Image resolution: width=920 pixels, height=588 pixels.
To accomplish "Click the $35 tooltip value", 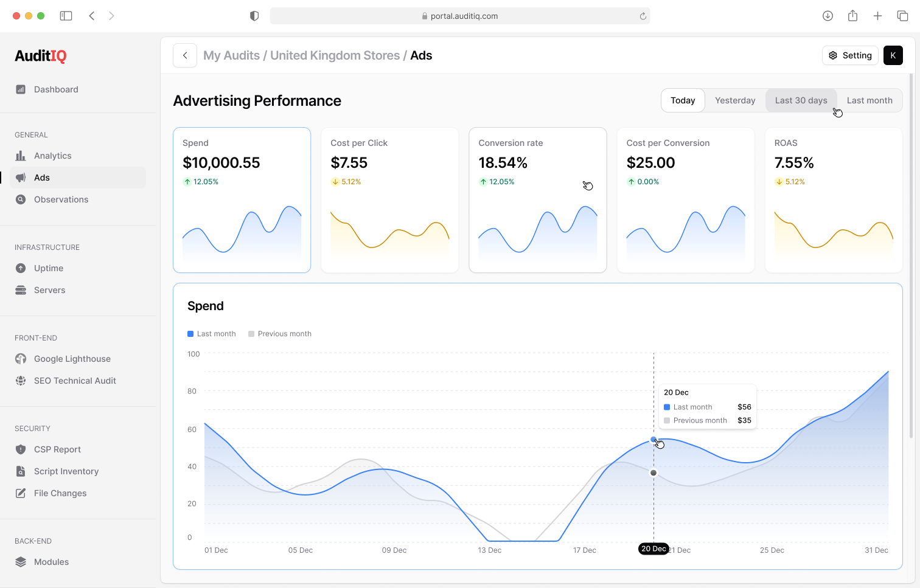I will [x=744, y=420].
